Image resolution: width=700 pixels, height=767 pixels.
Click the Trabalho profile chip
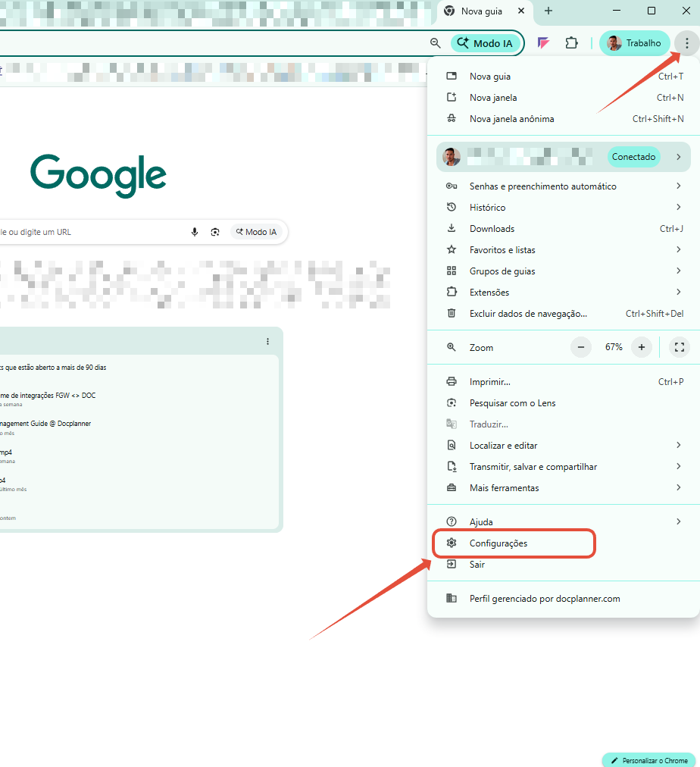pos(634,43)
